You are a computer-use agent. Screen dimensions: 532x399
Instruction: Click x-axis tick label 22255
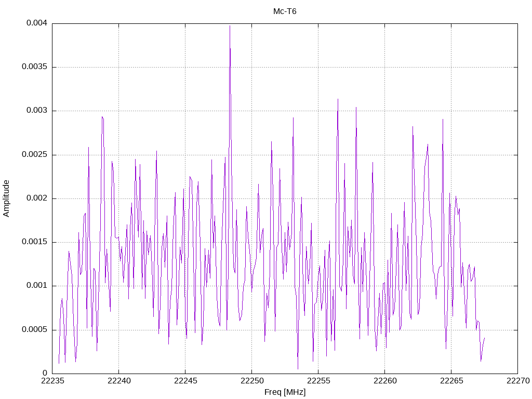point(318,381)
